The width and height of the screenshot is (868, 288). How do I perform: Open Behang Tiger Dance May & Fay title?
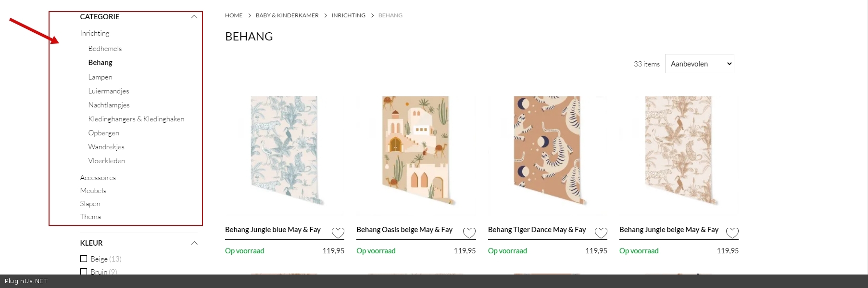click(537, 230)
